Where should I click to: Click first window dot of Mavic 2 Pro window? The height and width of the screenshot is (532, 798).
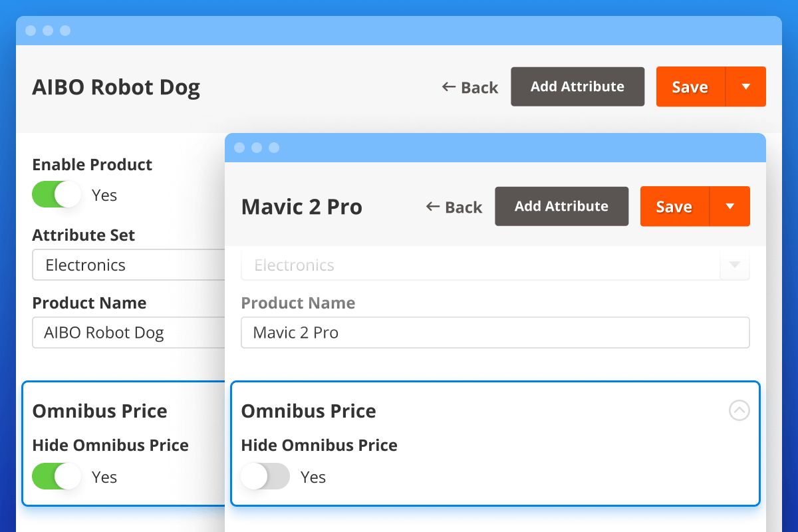[239, 148]
